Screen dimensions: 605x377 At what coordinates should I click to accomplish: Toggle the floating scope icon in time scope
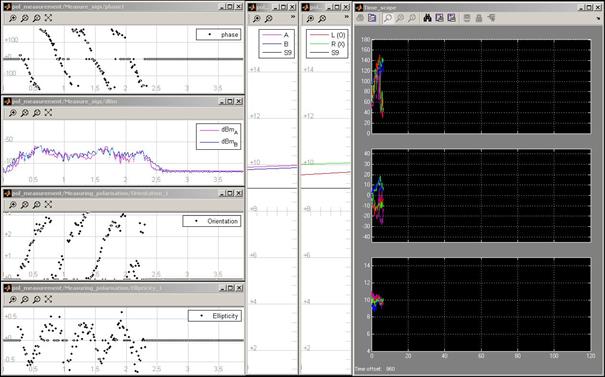click(467, 18)
